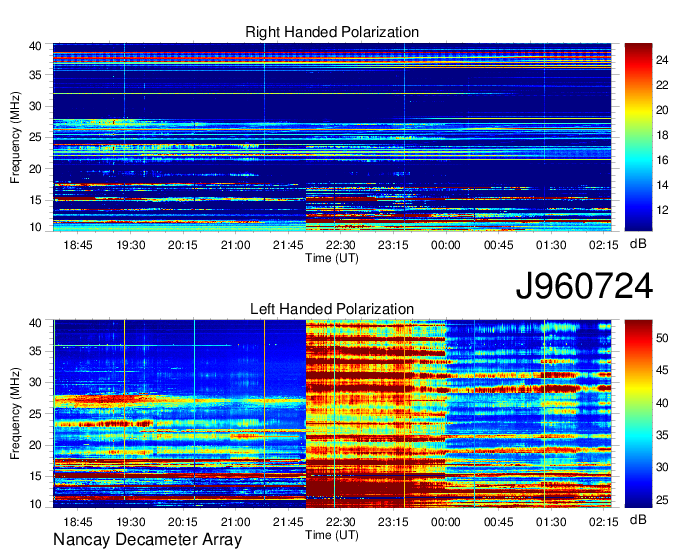Click the 18:45 time tick on lower plot
Image resolution: width=680 pixels, height=552 pixels.
(78, 522)
